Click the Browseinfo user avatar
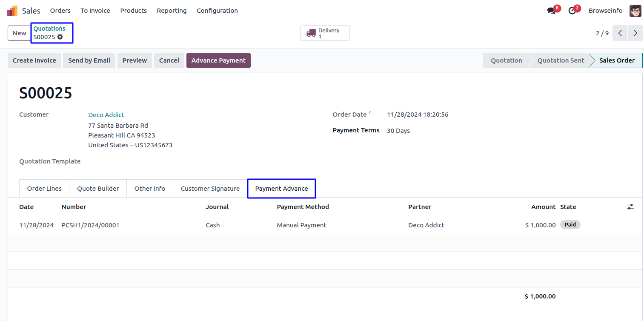Image resolution: width=644 pixels, height=321 pixels. [x=635, y=11]
